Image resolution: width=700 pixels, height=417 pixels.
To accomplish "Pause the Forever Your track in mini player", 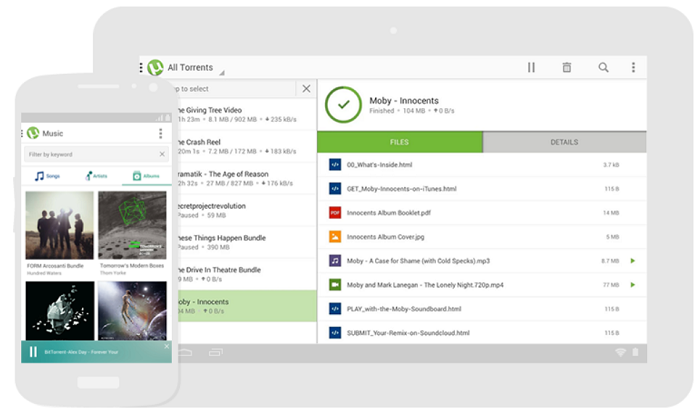I will pos(33,352).
